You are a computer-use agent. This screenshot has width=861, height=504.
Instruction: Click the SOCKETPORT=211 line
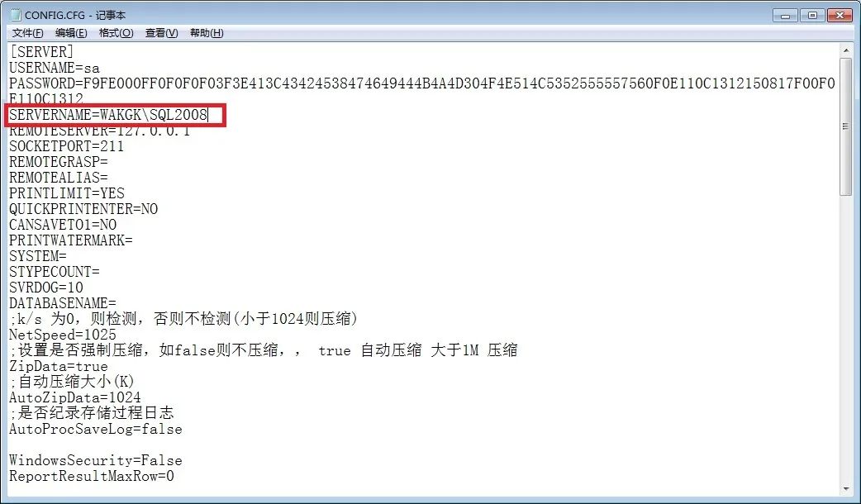[x=66, y=146]
